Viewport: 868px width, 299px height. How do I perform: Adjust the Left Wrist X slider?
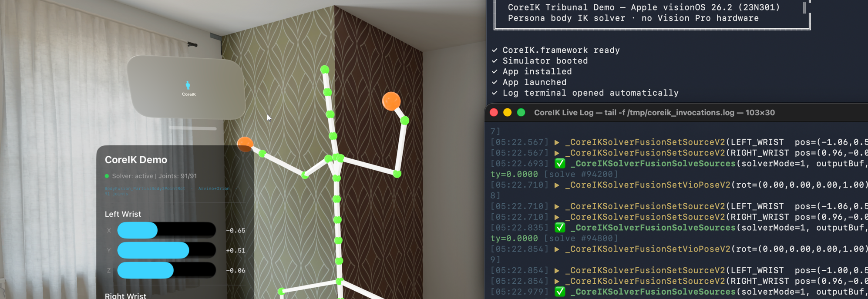(167, 230)
